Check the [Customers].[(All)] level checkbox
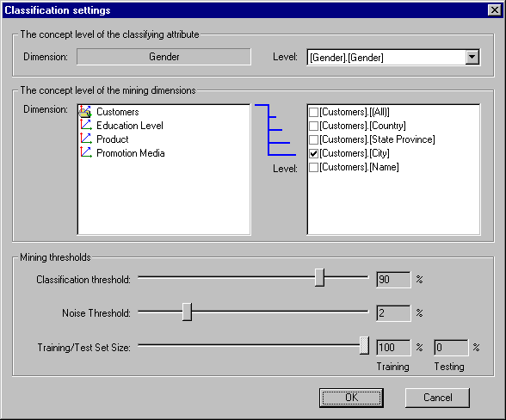Screen dimensions: 506x420 [313, 112]
